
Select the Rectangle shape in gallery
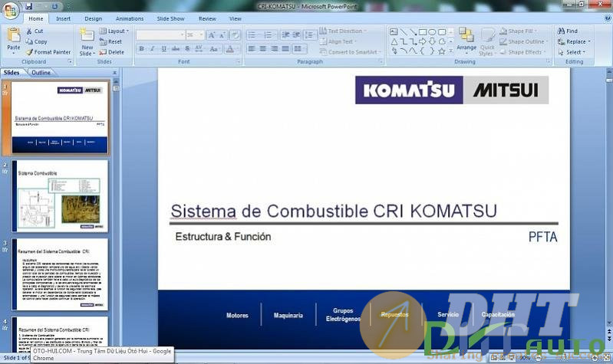[x=423, y=31]
